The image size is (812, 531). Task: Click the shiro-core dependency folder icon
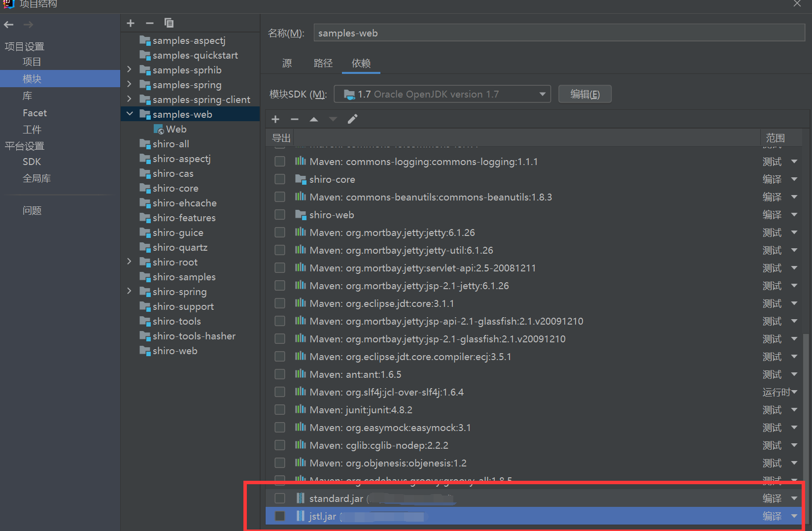pos(301,179)
